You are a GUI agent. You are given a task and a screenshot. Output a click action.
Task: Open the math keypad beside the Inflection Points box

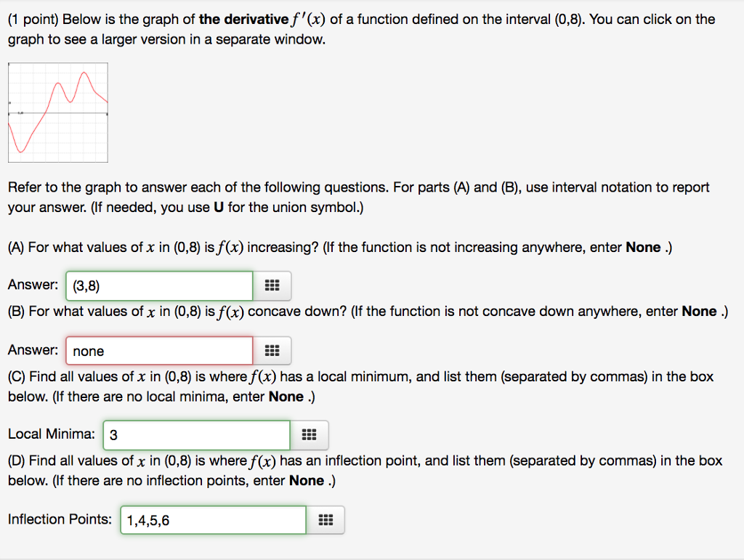(x=325, y=519)
